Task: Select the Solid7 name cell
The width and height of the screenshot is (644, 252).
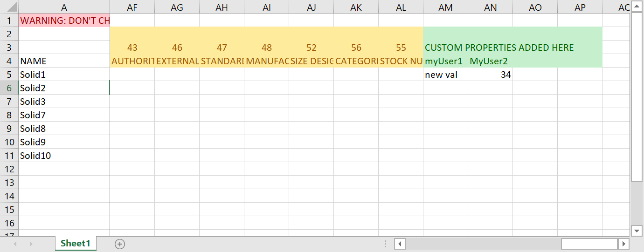Action: pos(64,115)
